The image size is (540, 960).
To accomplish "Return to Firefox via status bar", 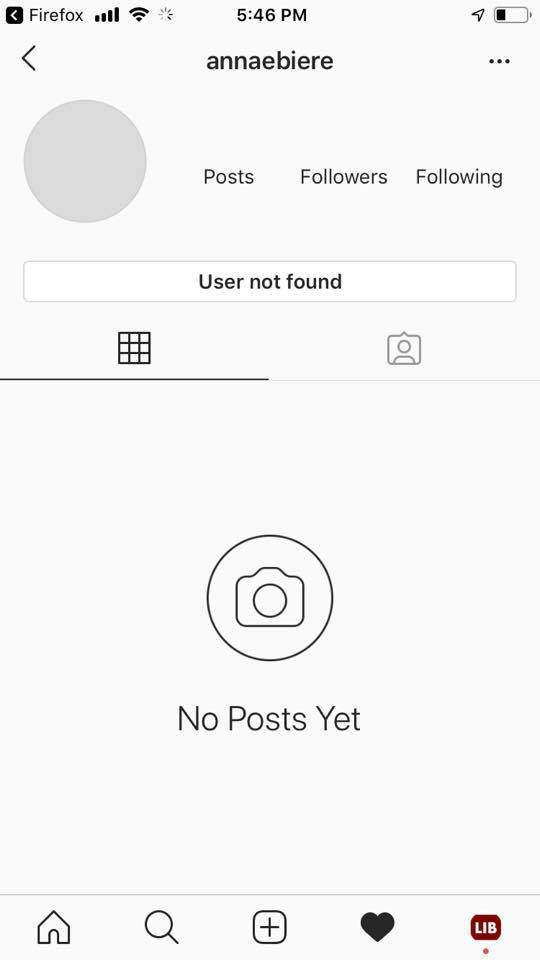I will (45, 15).
